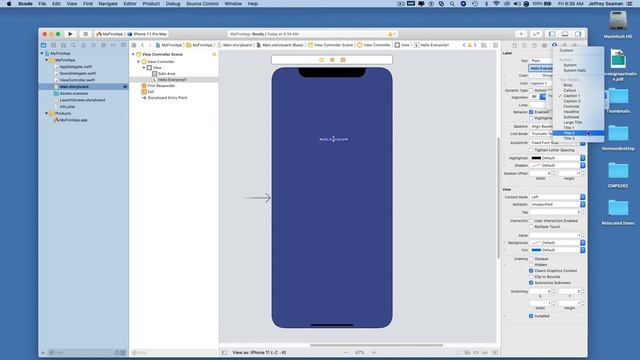Image resolution: width=640 pixels, height=360 pixels.
Task: Toggle the bottom Debug area panel button
Action: tap(565, 34)
